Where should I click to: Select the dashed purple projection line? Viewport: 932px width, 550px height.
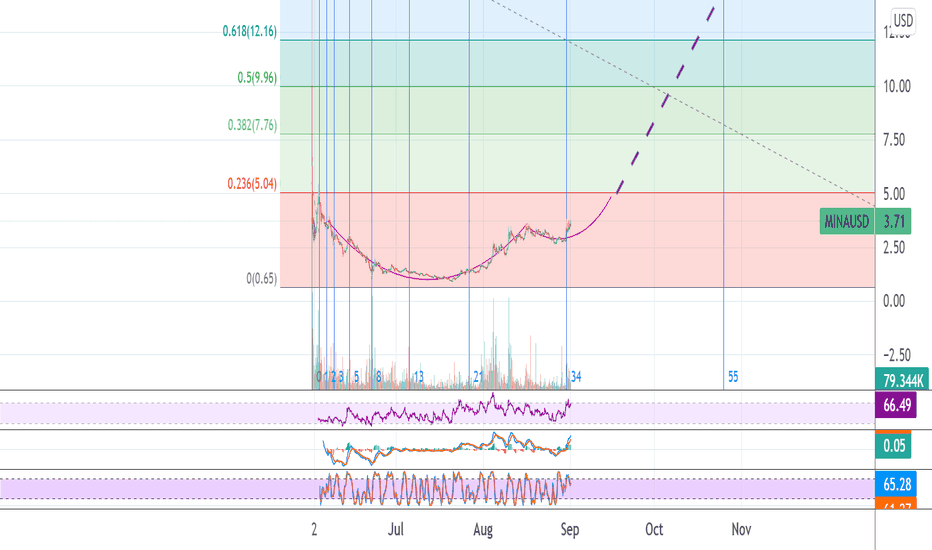pos(665,102)
